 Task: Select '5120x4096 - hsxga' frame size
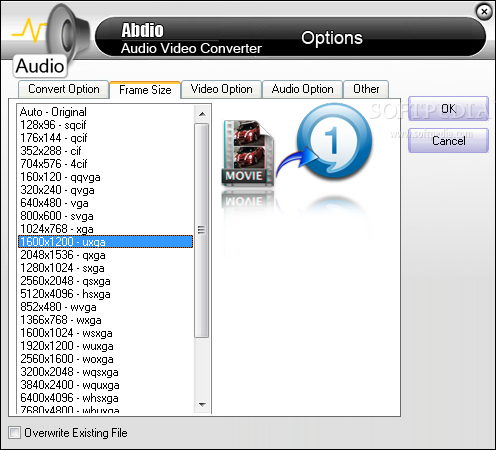point(105,294)
